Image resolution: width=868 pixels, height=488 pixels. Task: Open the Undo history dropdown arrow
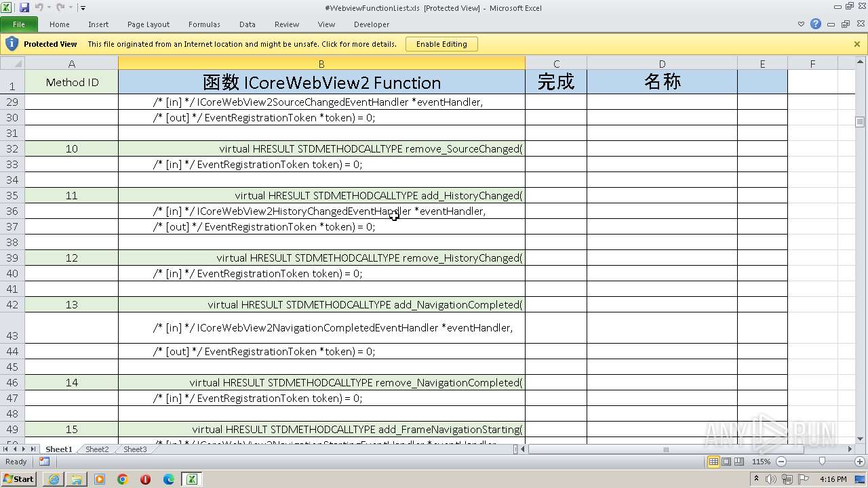(x=49, y=7)
